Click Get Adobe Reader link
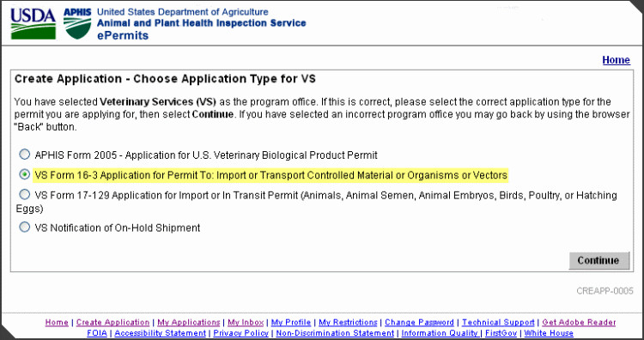 579,322
